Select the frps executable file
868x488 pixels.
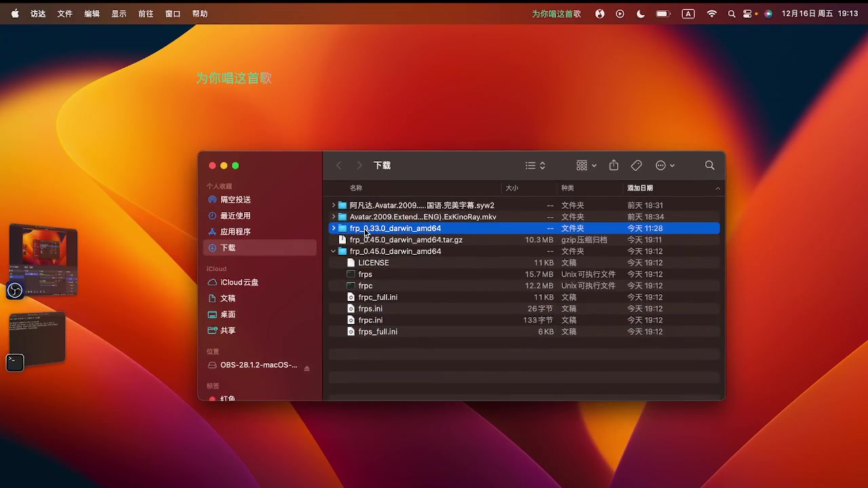[x=524, y=274]
